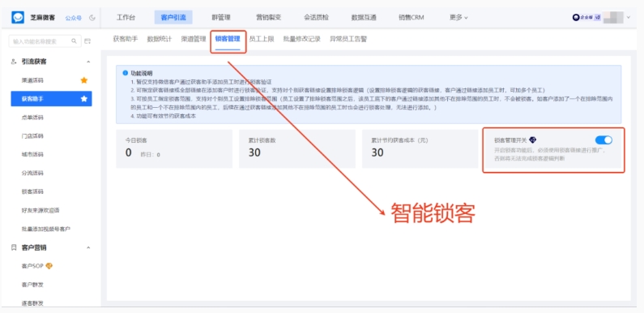Open 锁客活码 in the sidebar

(32, 191)
